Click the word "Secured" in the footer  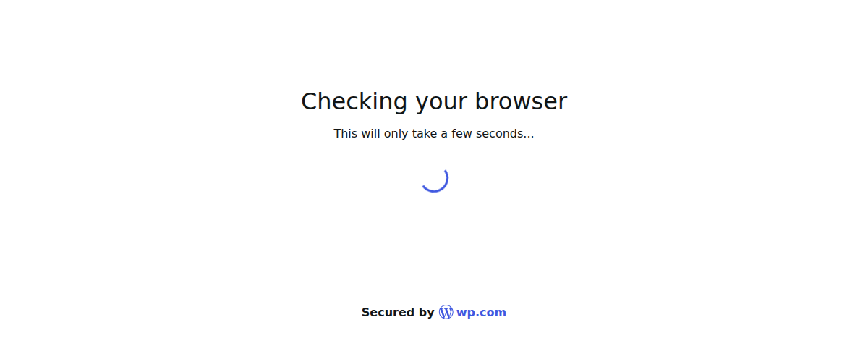coord(389,313)
